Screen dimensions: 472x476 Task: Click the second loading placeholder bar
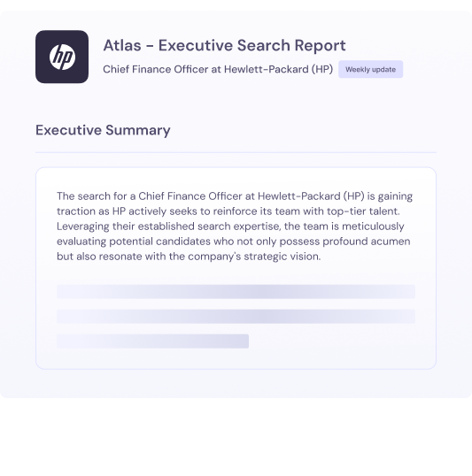tap(236, 317)
